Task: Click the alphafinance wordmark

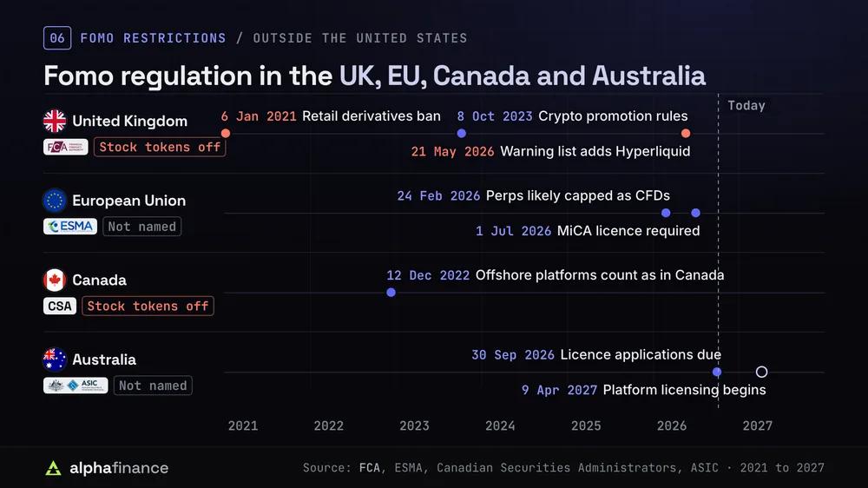Action: point(119,468)
